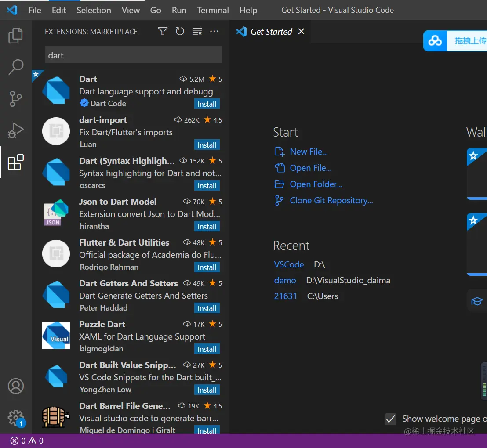Click Flutter & Dart Utilities extension icon
487x448 pixels.
pyautogui.click(x=56, y=254)
